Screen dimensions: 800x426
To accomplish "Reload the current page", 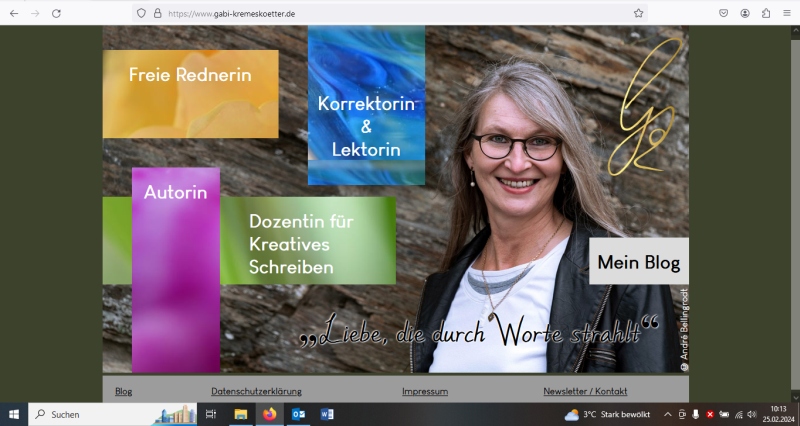I will 56,13.
